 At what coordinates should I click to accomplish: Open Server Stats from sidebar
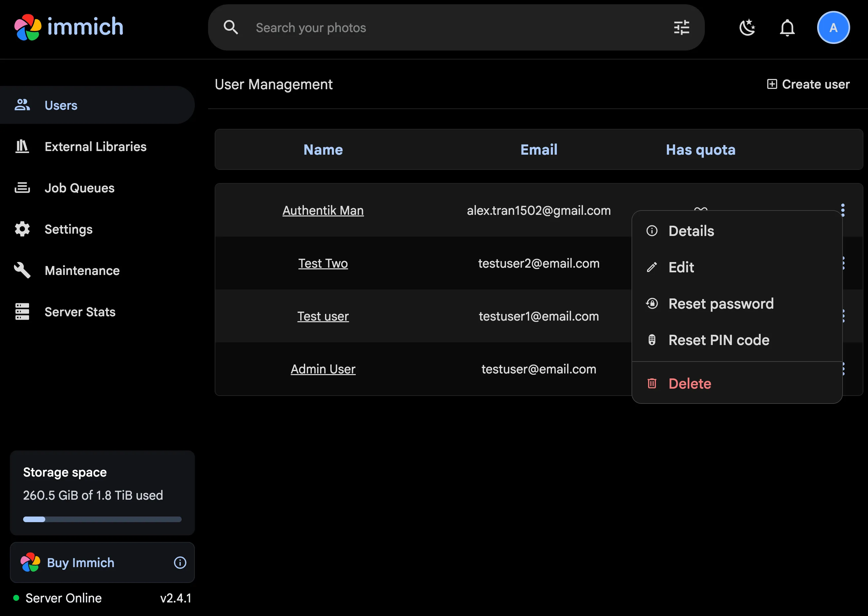pos(80,312)
